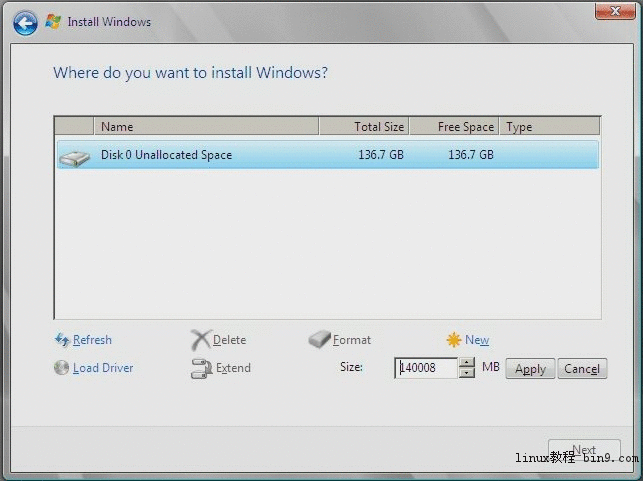Sort by the Type column header
Image resolution: width=643 pixels, height=481 pixels.
pos(550,126)
